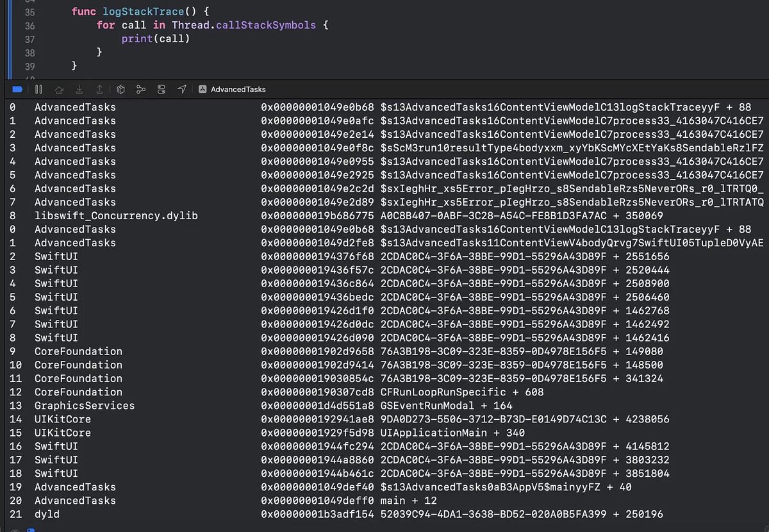Screen dimensions: 769x532
Task: Click address 0x00000001049e2d89 in console
Action: tap(318, 203)
